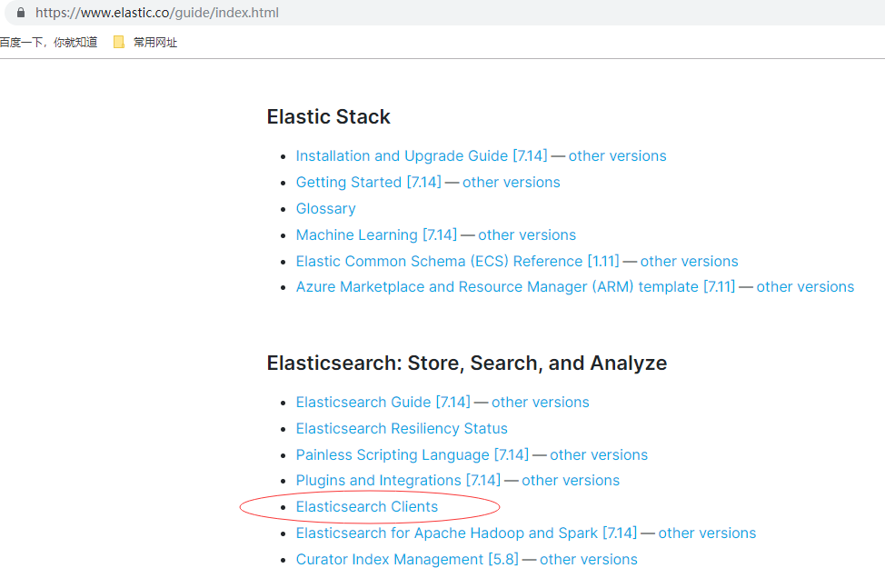Open the 常用网址 bookmarks folder icon
The width and height of the screenshot is (885, 588).
click(118, 43)
